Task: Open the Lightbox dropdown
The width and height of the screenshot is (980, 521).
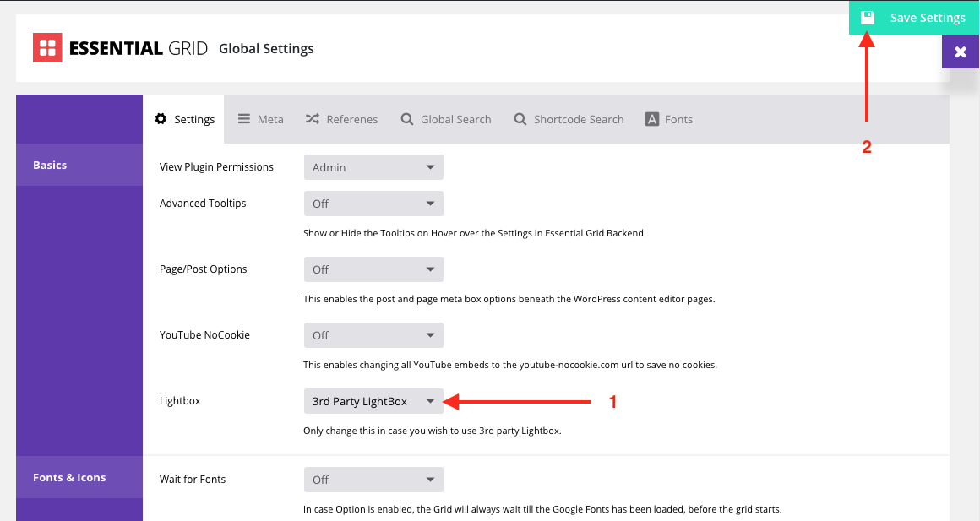Action: (373, 401)
